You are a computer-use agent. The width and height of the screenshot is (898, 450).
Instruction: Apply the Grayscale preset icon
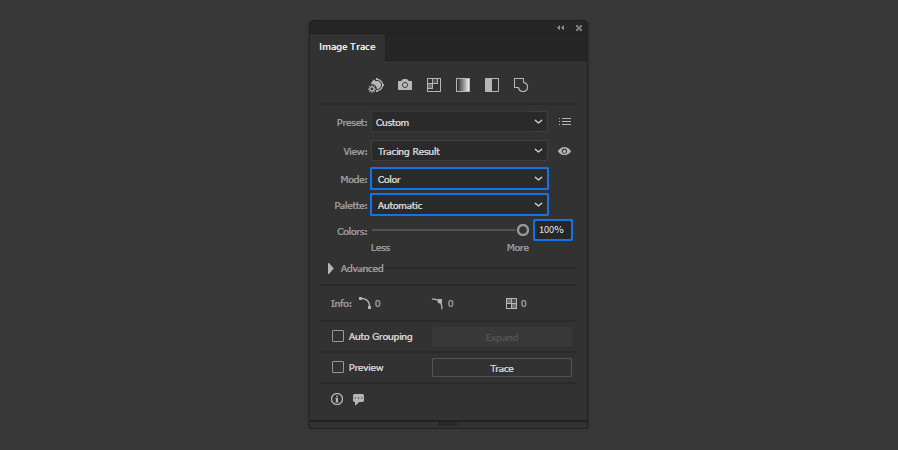[463, 85]
